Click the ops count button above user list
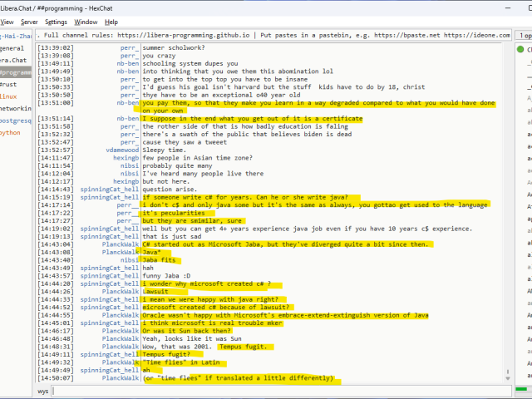The width and height of the screenshot is (532, 399). [524, 36]
